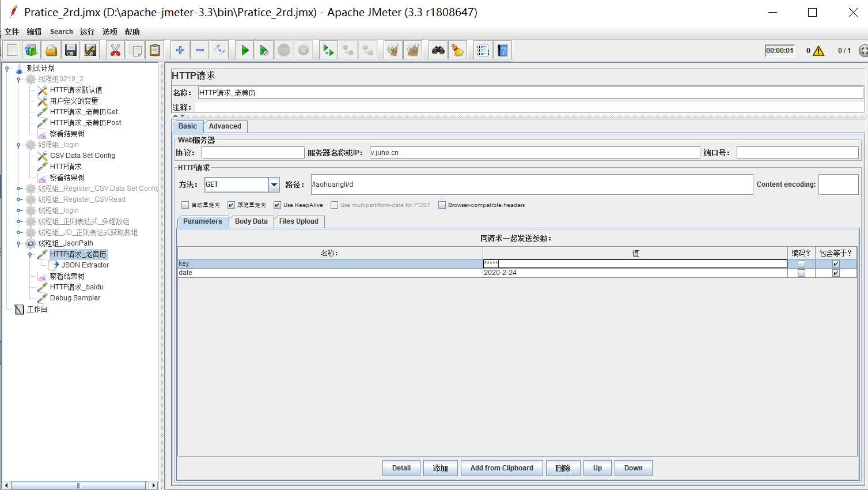Click the Clear All double broom icon
The width and height of the screenshot is (868, 490).
tap(412, 50)
